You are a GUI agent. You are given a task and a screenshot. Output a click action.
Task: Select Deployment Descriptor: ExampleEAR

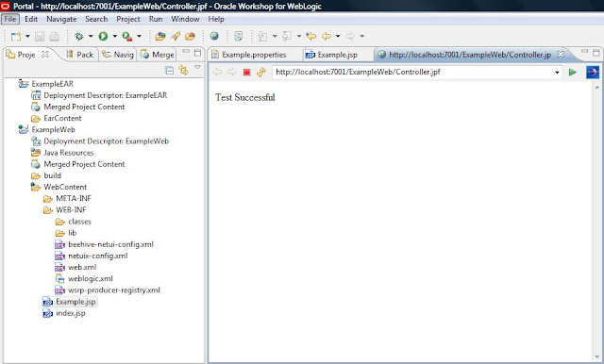[x=106, y=95]
